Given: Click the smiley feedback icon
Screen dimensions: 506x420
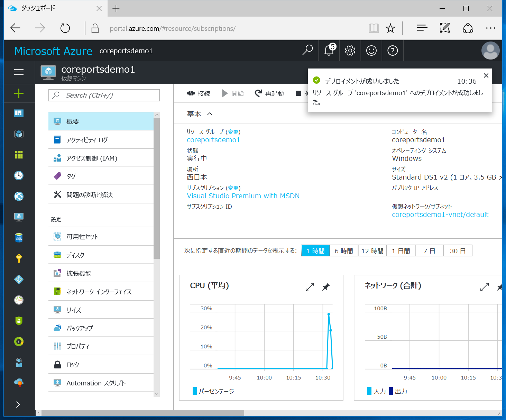Looking at the screenshot, I should pos(371,51).
